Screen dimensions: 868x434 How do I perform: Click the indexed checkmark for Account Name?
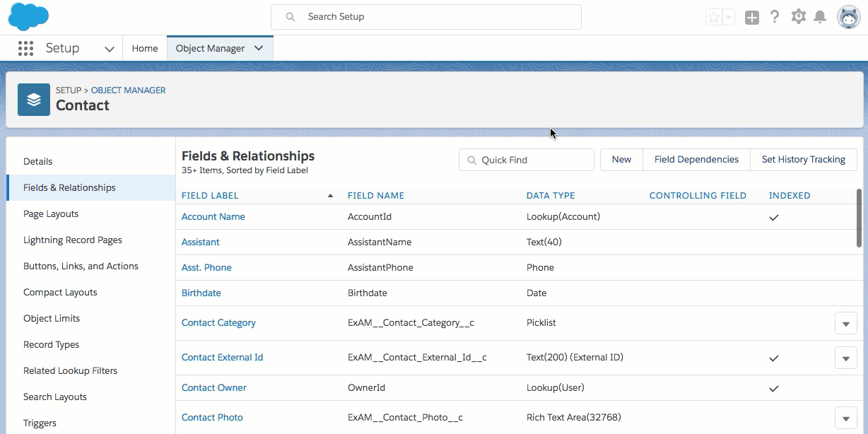tap(774, 218)
